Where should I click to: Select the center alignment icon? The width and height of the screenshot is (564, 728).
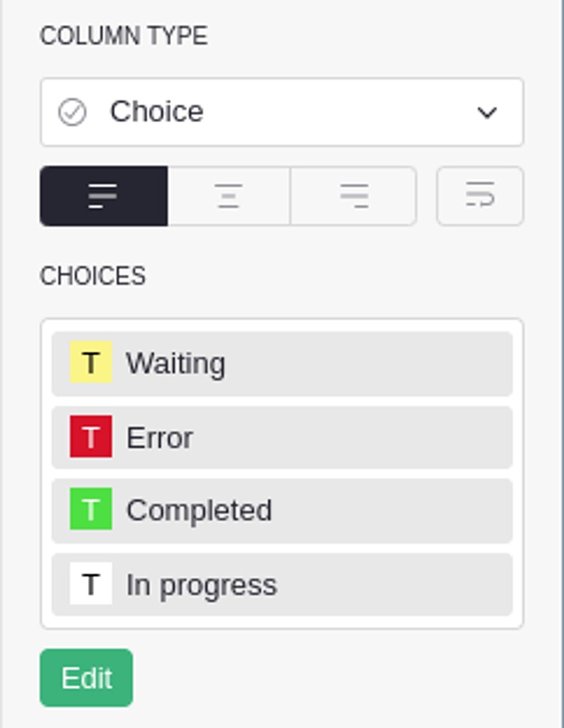pos(227,196)
